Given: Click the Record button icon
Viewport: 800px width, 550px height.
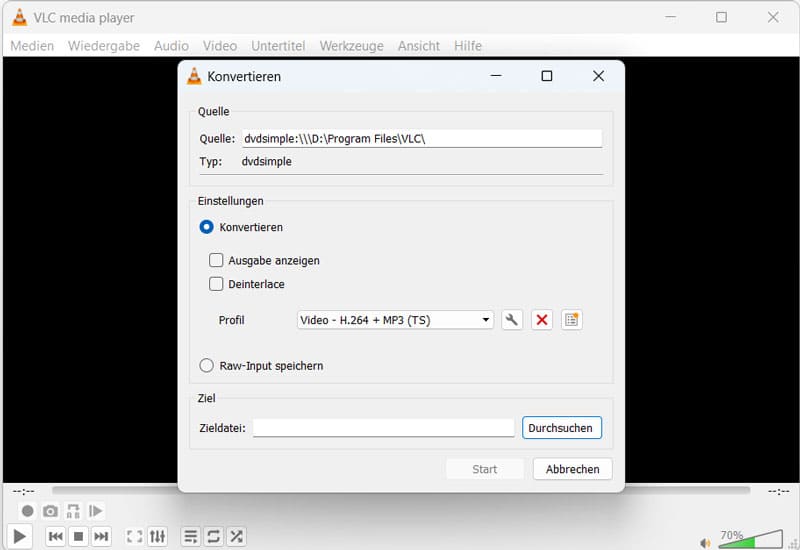Looking at the screenshot, I should tap(28, 511).
